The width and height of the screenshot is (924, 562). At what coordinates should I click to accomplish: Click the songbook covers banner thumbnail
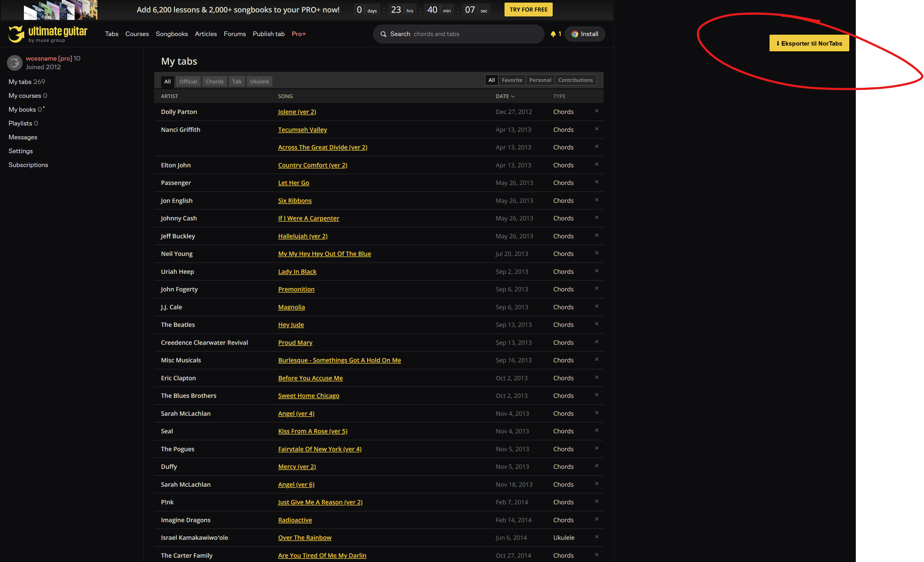[x=60, y=10]
